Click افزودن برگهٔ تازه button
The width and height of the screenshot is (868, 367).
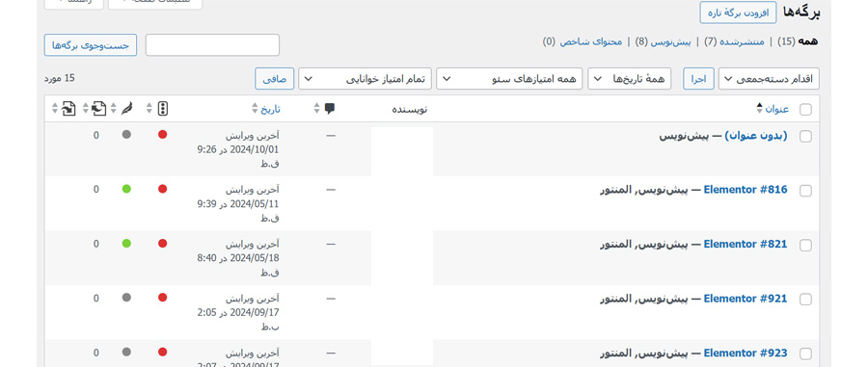click(x=738, y=13)
